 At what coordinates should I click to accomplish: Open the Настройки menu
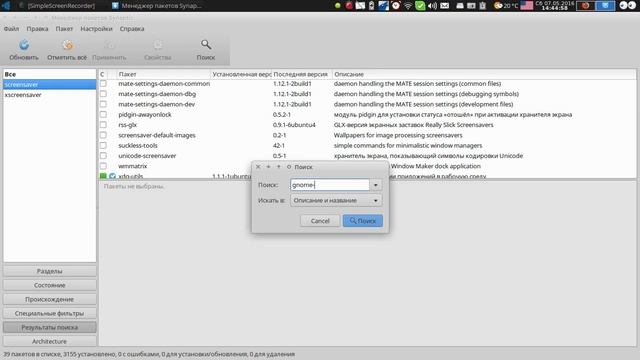pyautogui.click(x=96, y=29)
